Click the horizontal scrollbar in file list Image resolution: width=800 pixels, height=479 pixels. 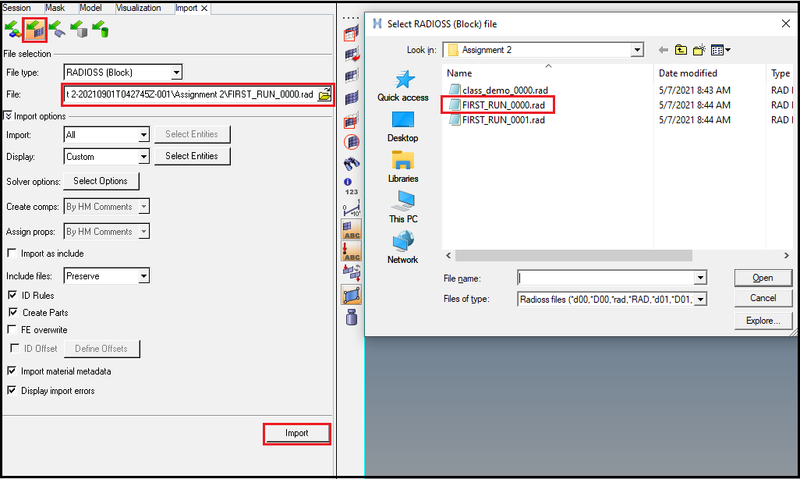(x=573, y=255)
